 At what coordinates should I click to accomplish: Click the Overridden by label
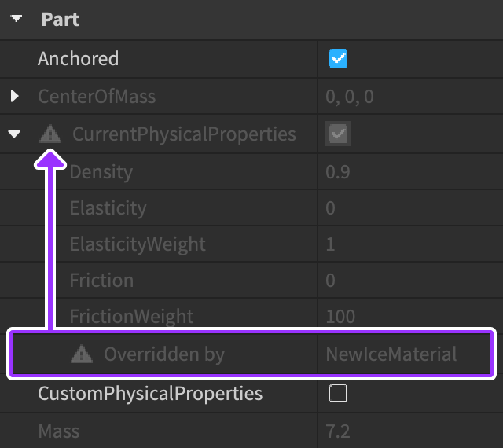click(164, 354)
